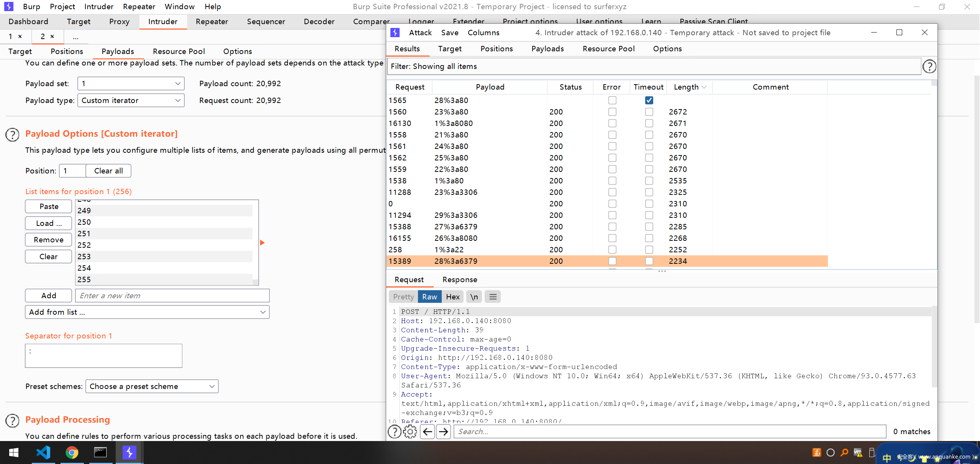
Task: Toggle Timeout checkbox for request 15389
Action: pyautogui.click(x=649, y=261)
